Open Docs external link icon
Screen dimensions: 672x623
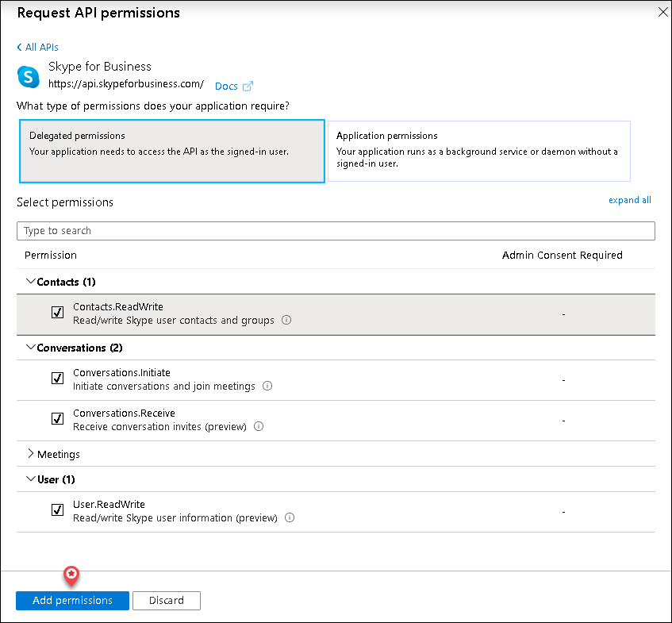pos(248,86)
